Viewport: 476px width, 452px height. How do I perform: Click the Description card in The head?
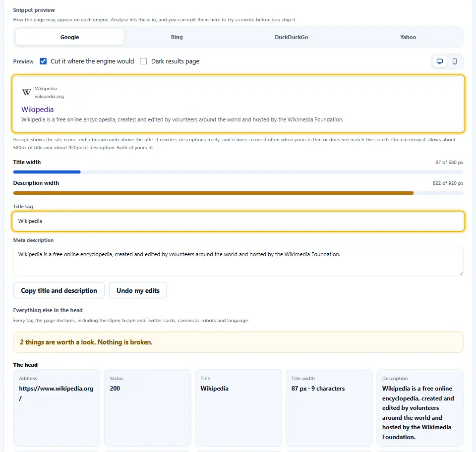coord(420,408)
